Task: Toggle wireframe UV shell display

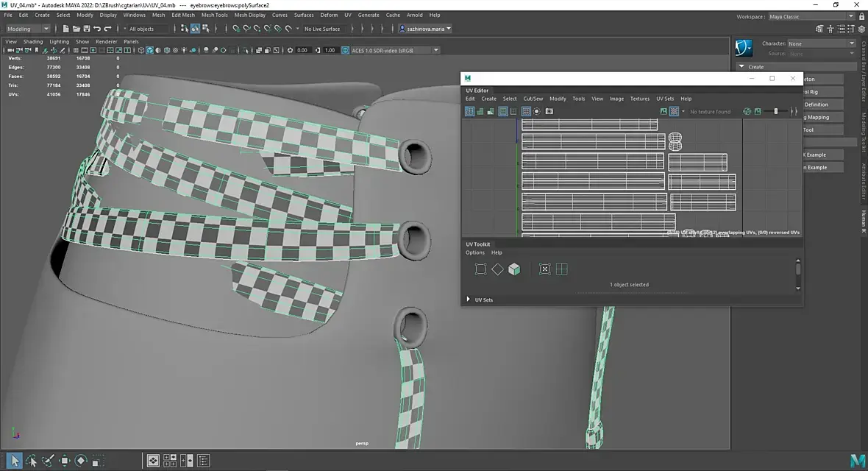Action: click(x=469, y=111)
